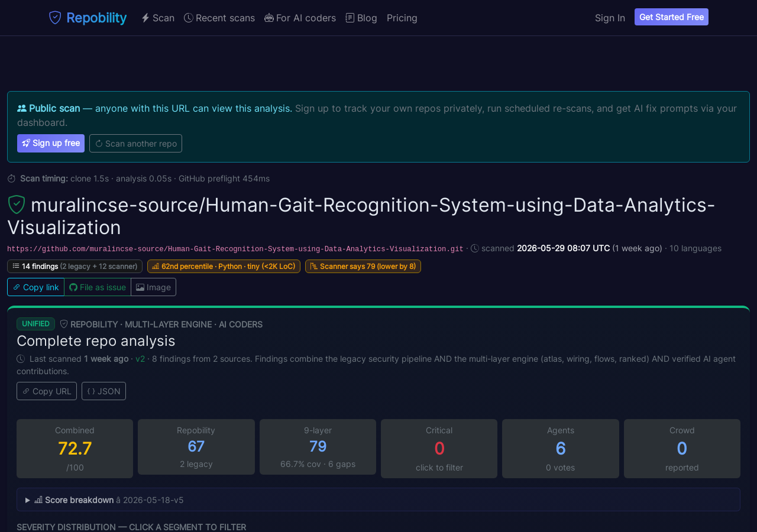Open the Scan menu item

coord(158,18)
